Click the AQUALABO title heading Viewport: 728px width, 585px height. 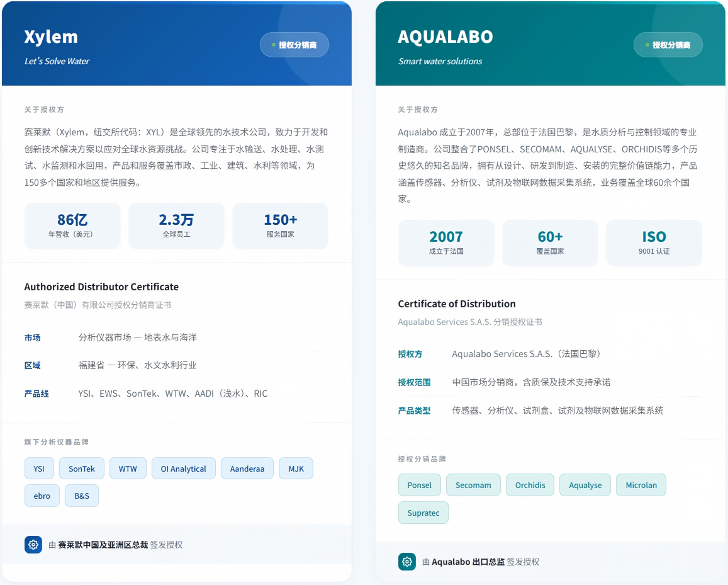coord(445,37)
